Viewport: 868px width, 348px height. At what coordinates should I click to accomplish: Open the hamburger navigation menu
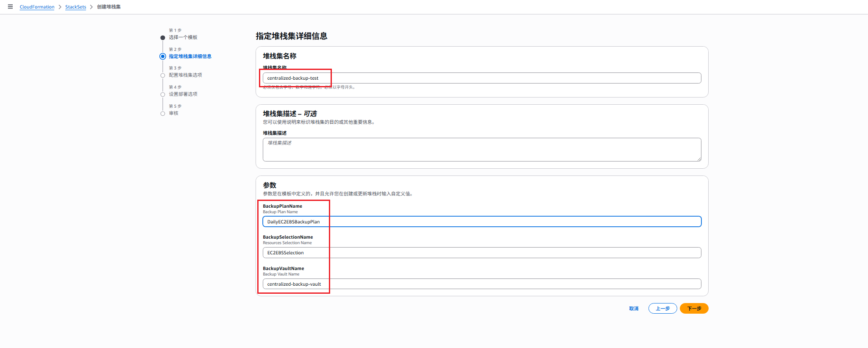[11, 7]
